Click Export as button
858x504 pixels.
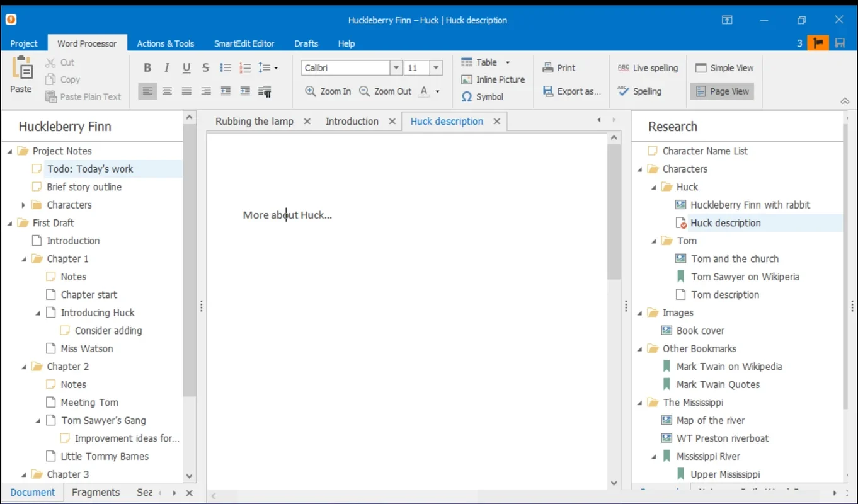571,91
